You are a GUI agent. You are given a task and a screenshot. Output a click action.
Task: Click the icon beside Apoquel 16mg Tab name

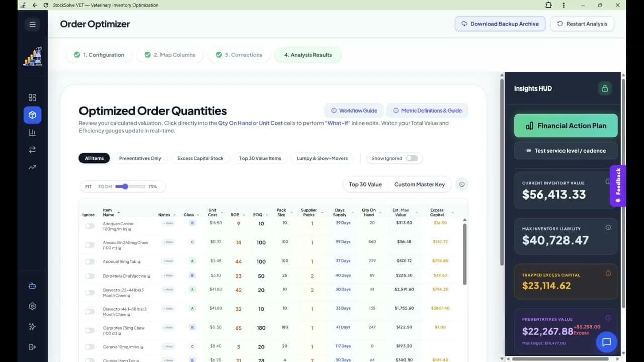139,262
